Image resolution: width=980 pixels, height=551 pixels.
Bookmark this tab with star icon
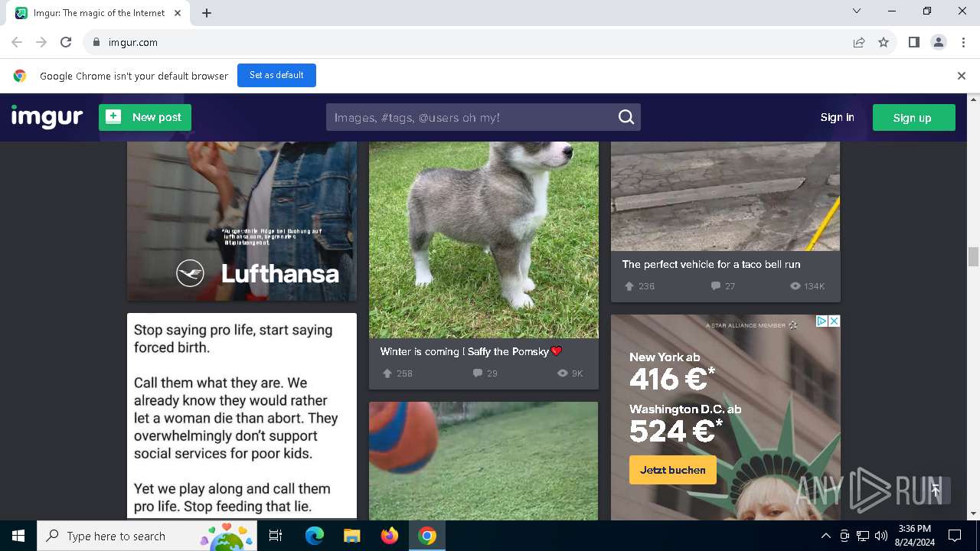click(884, 42)
